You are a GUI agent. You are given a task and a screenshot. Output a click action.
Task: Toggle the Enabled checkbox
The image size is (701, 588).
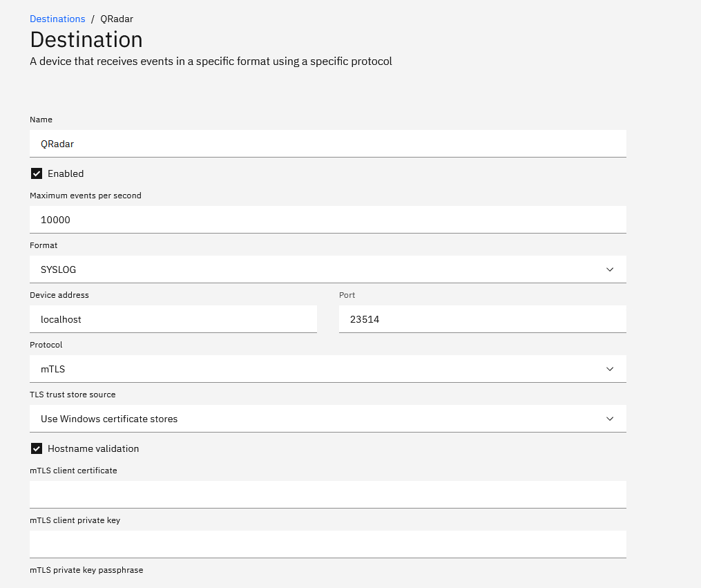36,173
